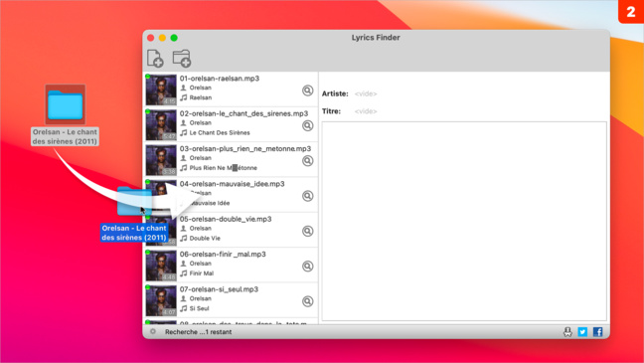Screen dimensions: 644x363
Task: Search lyrics for 01-orelsan-raelsan.mp3
Action: (308, 91)
